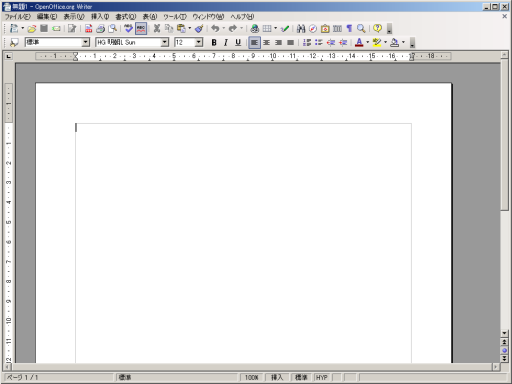Open the Navigator compass icon

click(313, 29)
